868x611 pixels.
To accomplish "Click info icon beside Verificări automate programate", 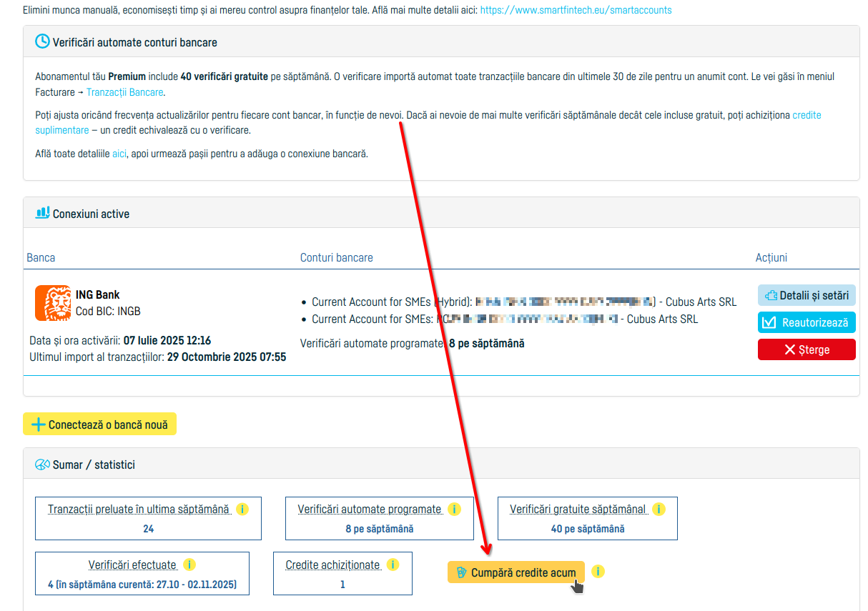I will 454,510.
